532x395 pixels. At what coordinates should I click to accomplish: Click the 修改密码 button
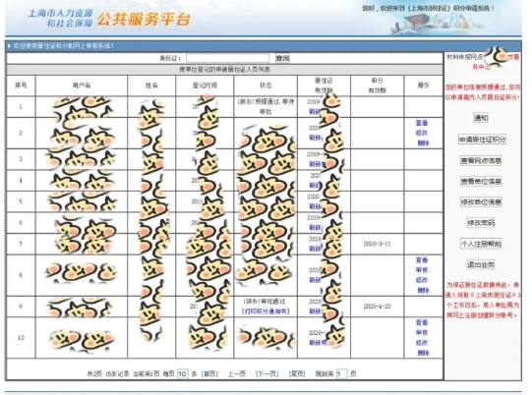tap(481, 223)
